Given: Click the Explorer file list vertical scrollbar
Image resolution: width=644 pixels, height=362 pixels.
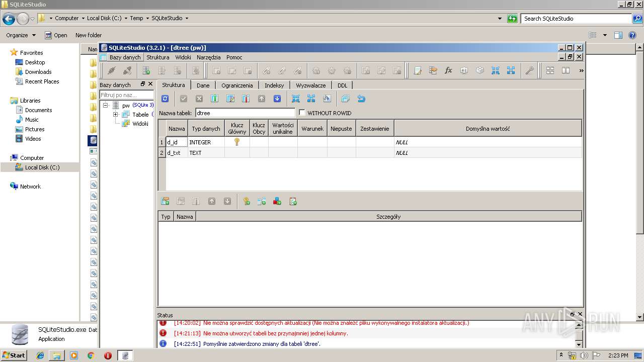Looking at the screenshot, I should point(640,183).
